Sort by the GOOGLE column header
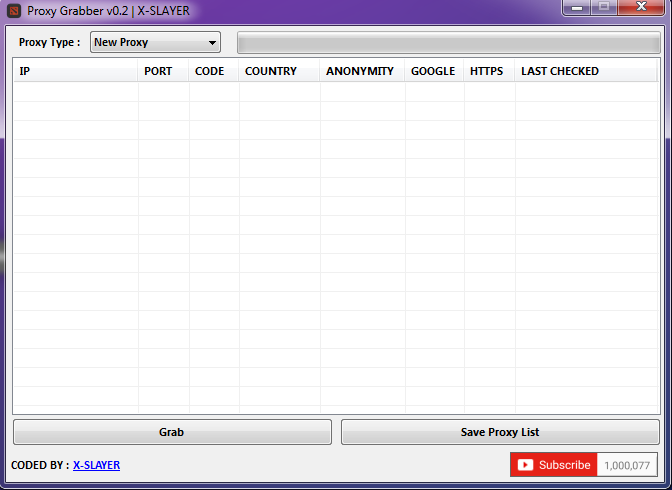Image resolution: width=672 pixels, height=490 pixels. [x=434, y=71]
